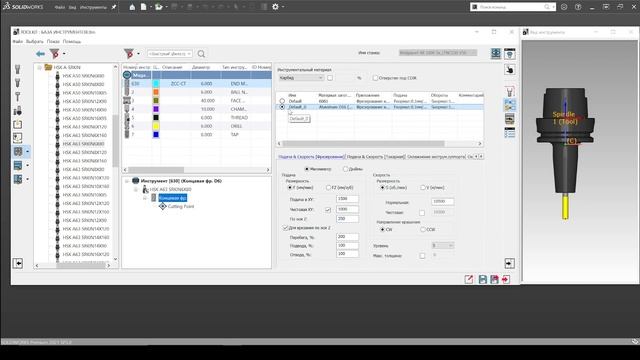Screen dimensions: 640x360
Task: Click the edit pencil icon in the bottom bar
Action: (x=469, y=279)
